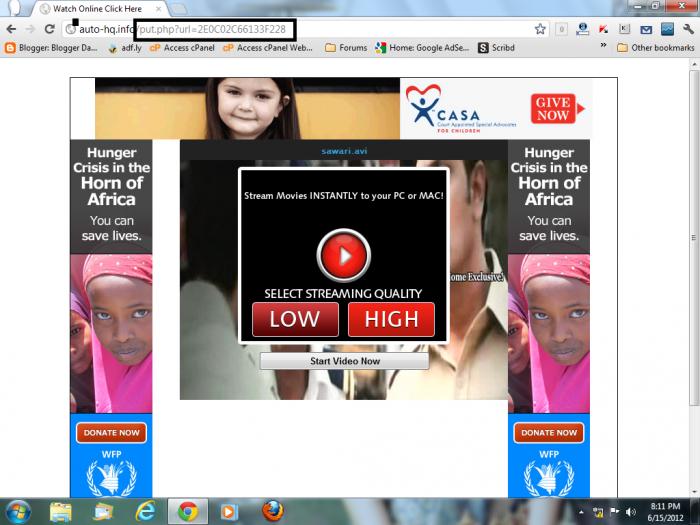Open Windows Explorer from the taskbar

[x=61, y=512]
